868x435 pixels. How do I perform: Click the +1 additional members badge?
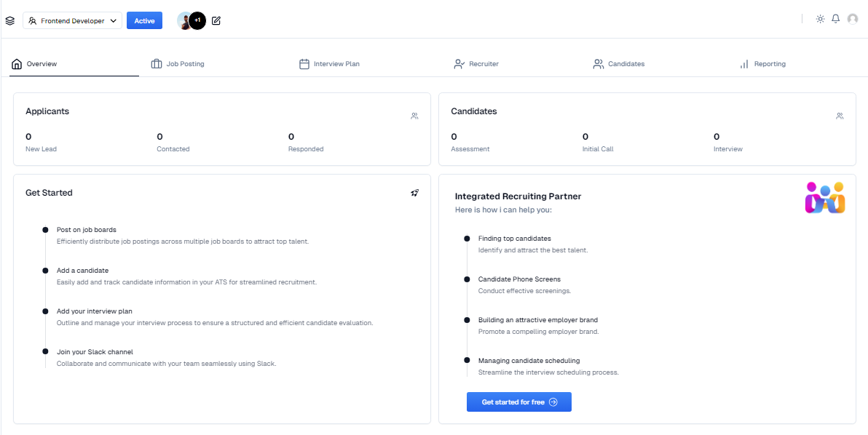pyautogui.click(x=197, y=21)
